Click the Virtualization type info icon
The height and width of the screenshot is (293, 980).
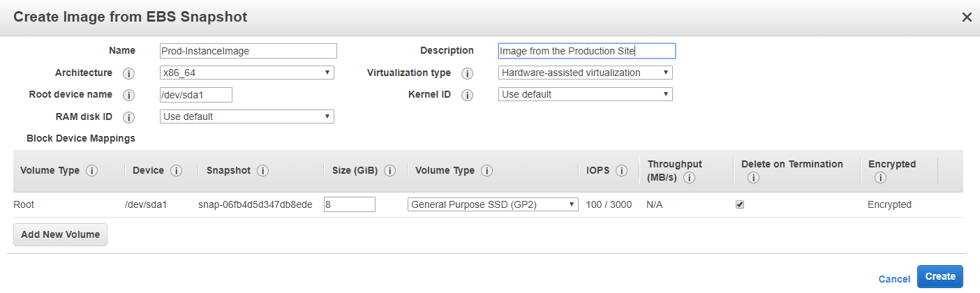[x=467, y=73]
